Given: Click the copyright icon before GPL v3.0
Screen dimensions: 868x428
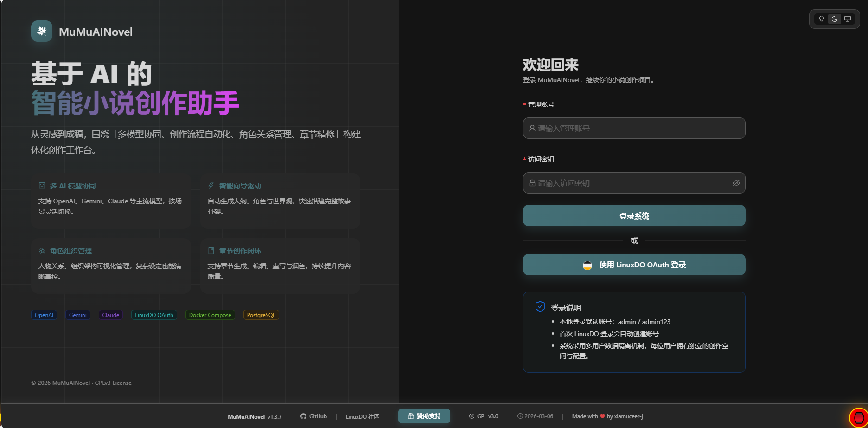Looking at the screenshot, I should click(x=472, y=416).
